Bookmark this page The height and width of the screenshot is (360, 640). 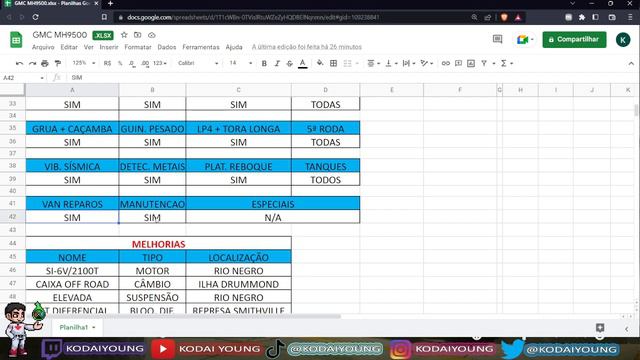click(104, 17)
